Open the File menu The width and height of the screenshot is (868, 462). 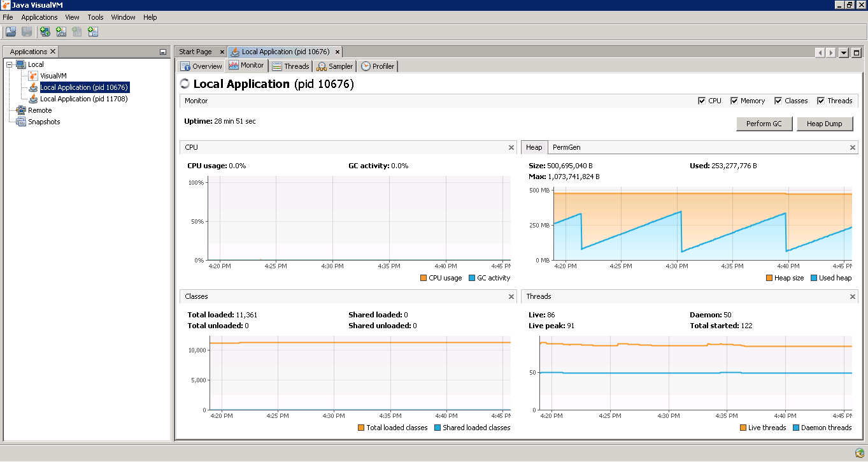point(8,17)
